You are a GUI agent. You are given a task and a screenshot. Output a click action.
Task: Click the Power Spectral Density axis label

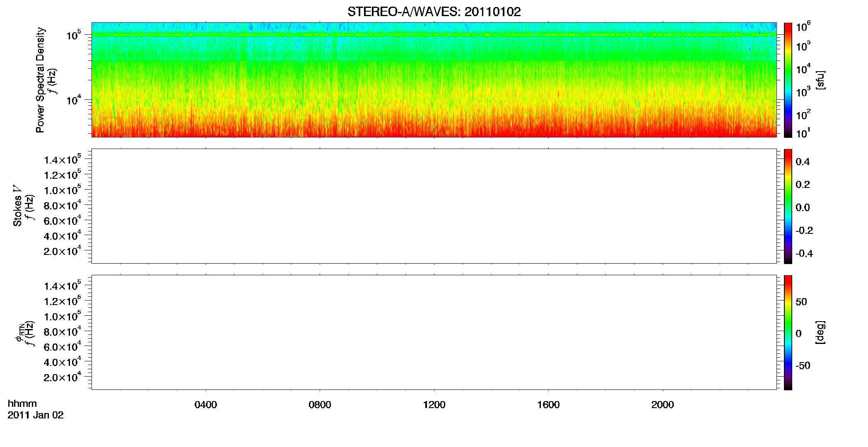40,80
